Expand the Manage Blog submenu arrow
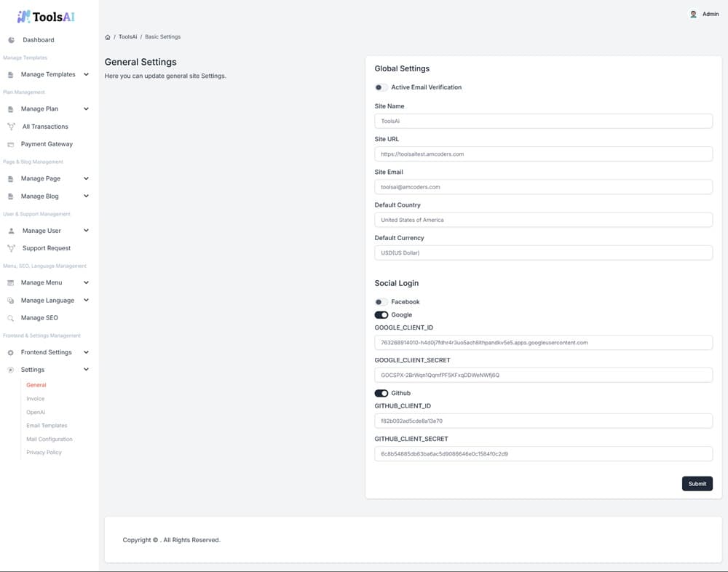This screenshot has width=728, height=572. pos(86,196)
